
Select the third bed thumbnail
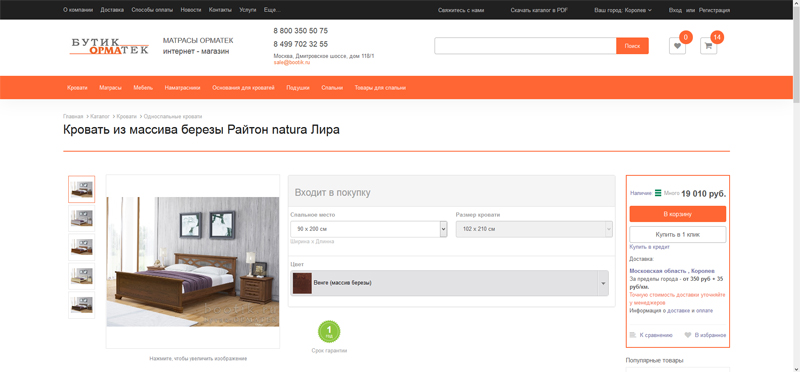click(x=82, y=247)
